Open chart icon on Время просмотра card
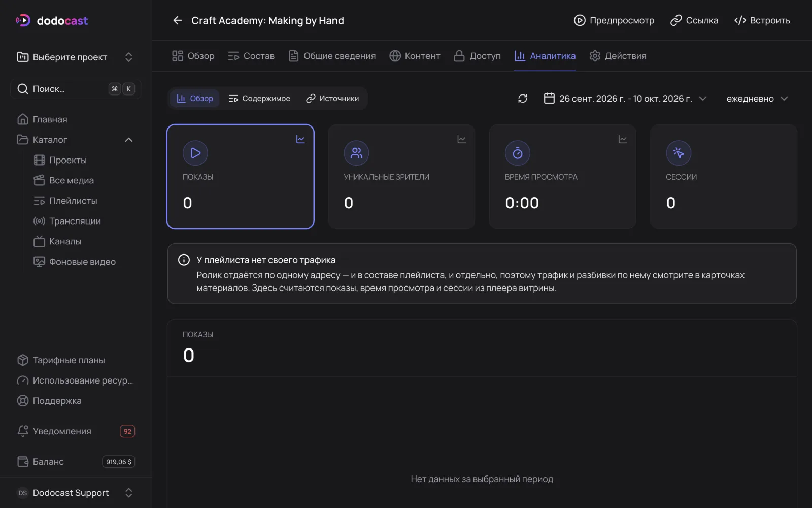The image size is (812, 508). pyautogui.click(x=623, y=139)
